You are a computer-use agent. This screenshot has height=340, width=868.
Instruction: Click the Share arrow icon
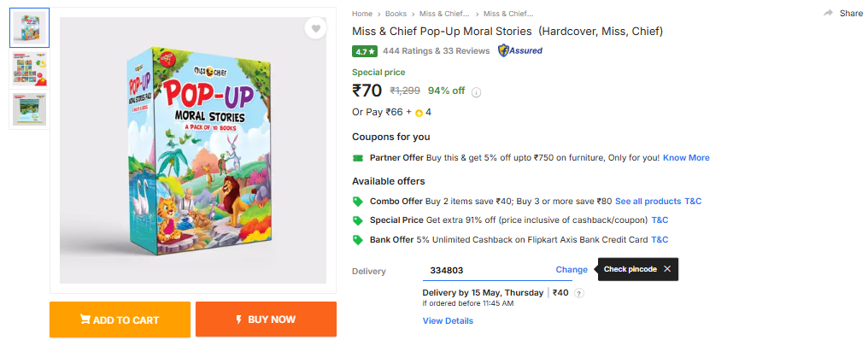tap(828, 14)
